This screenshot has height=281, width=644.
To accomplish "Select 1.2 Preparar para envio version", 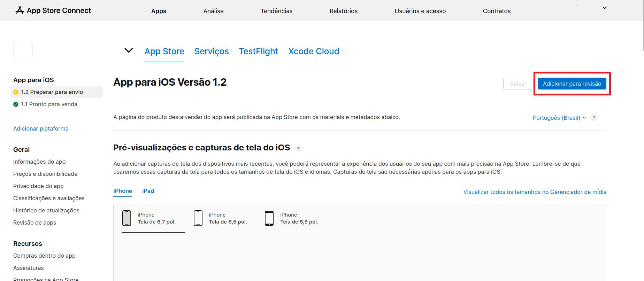I will (57, 92).
